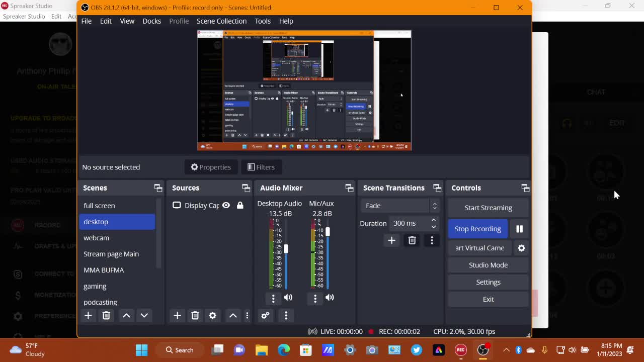Add a new source with plus icon
Screen dimensions: 644x362
click(177, 315)
